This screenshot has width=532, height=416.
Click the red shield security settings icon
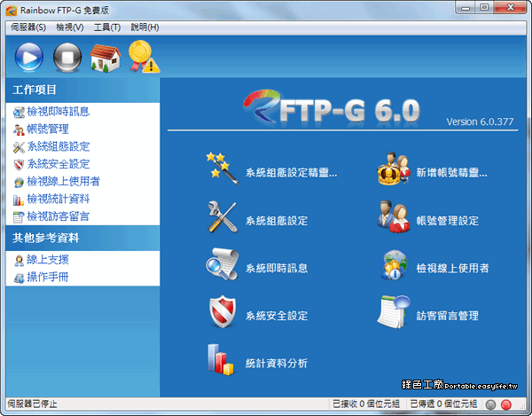click(x=223, y=311)
